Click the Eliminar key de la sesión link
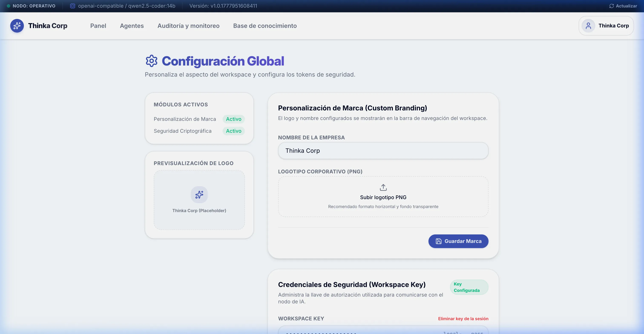This screenshot has width=644, height=334. click(463, 319)
